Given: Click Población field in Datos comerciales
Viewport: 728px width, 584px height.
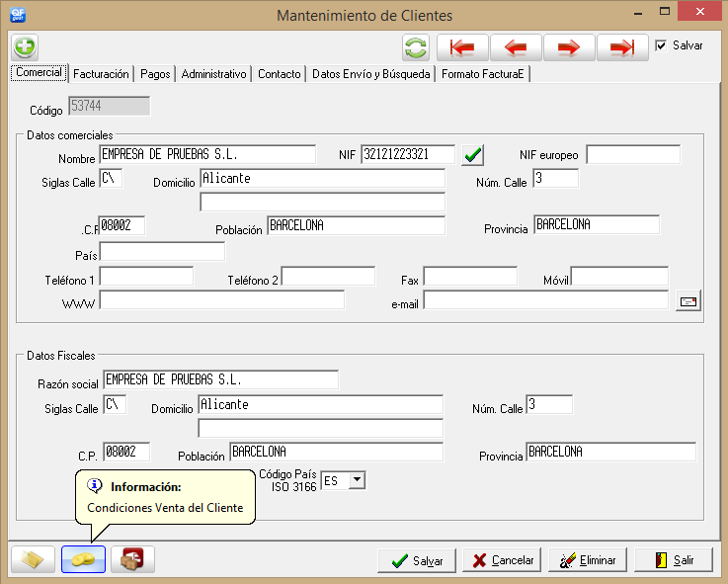Looking at the screenshot, I should click(357, 226).
